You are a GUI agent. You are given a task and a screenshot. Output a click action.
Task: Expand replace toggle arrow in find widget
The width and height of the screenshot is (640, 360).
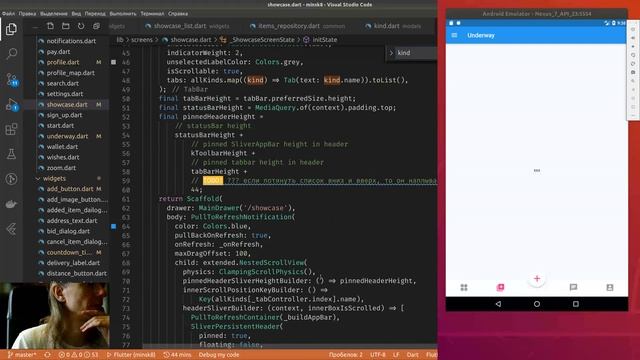(x=391, y=53)
